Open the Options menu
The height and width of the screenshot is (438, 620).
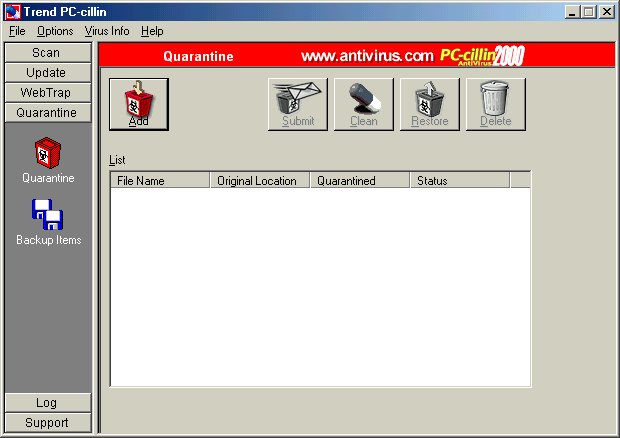[x=55, y=31]
